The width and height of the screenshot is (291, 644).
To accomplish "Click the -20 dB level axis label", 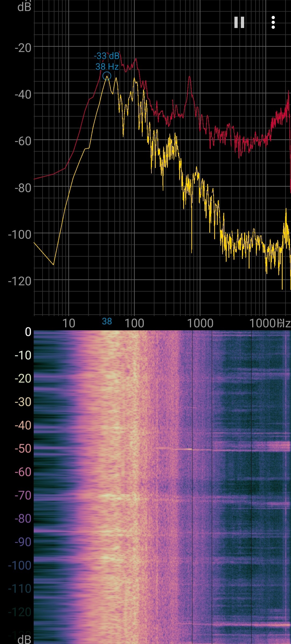I will pos(23,48).
